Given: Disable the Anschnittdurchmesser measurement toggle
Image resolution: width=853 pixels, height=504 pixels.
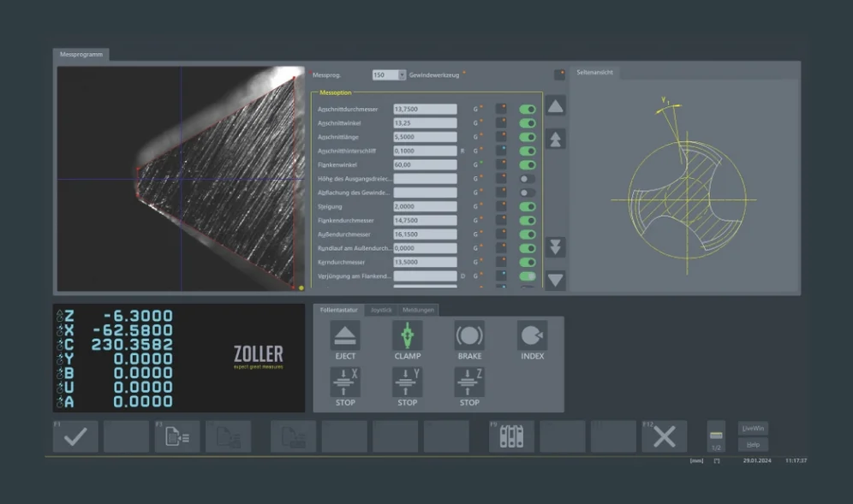Looking at the screenshot, I should click(x=528, y=110).
